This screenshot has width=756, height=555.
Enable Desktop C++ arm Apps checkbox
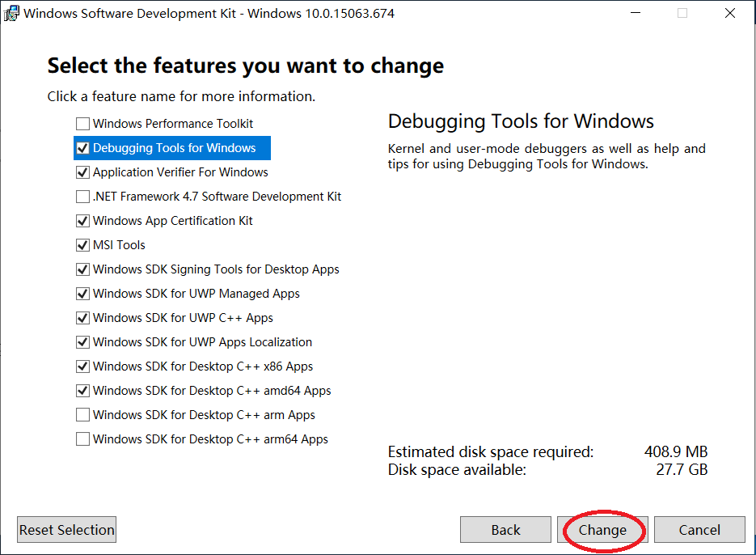click(83, 415)
